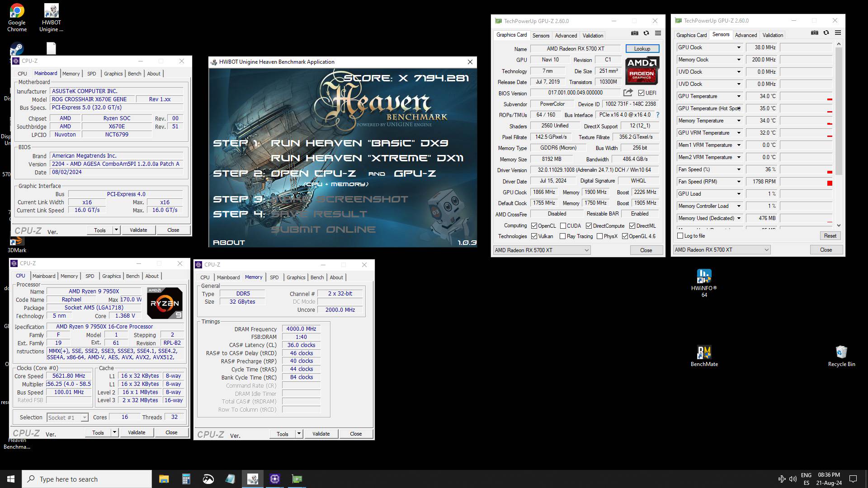The width and height of the screenshot is (868, 488).
Task: Open the Recycle Bin
Action: [841, 356]
